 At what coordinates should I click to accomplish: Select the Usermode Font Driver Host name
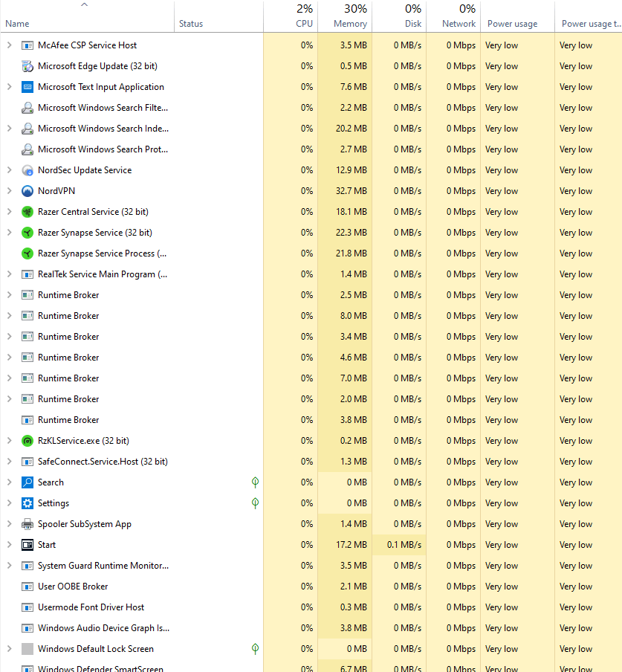tap(91, 607)
